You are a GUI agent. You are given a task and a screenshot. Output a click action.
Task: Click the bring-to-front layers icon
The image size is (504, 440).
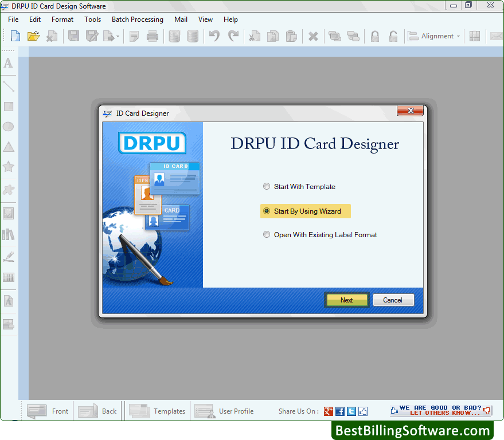point(335,36)
